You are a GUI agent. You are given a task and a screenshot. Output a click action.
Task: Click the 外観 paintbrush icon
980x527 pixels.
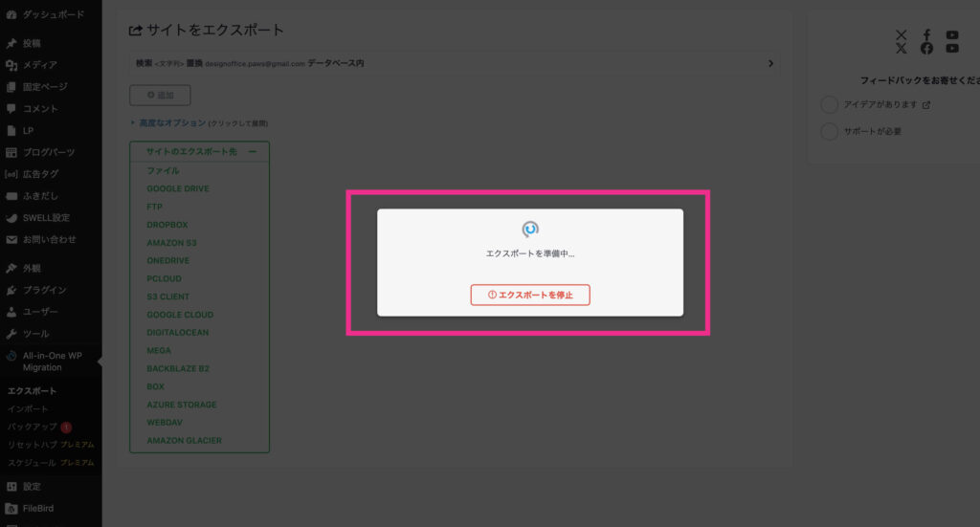tap(11, 269)
